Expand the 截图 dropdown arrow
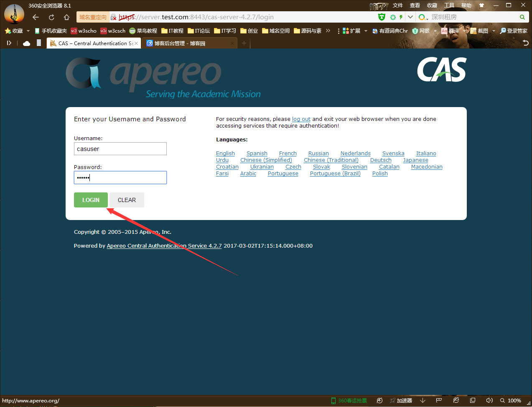Image resolution: width=532 pixels, height=407 pixels. (494, 31)
